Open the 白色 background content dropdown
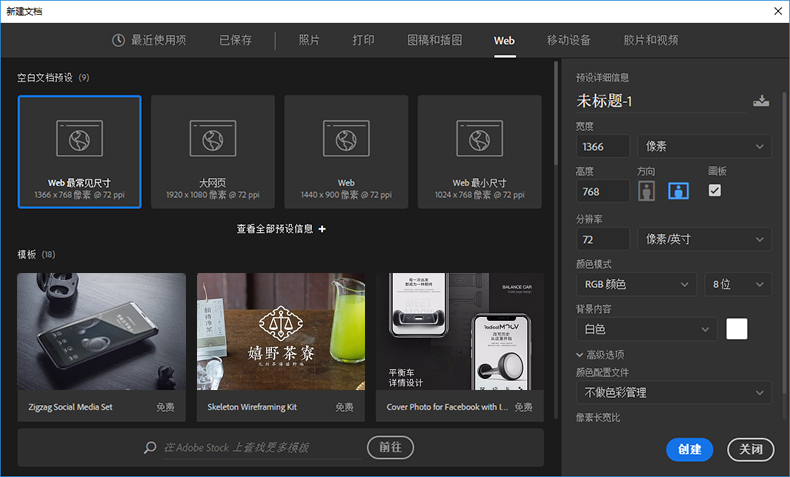This screenshot has width=790, height=477. pyautogui.click(x=646, y=329)
